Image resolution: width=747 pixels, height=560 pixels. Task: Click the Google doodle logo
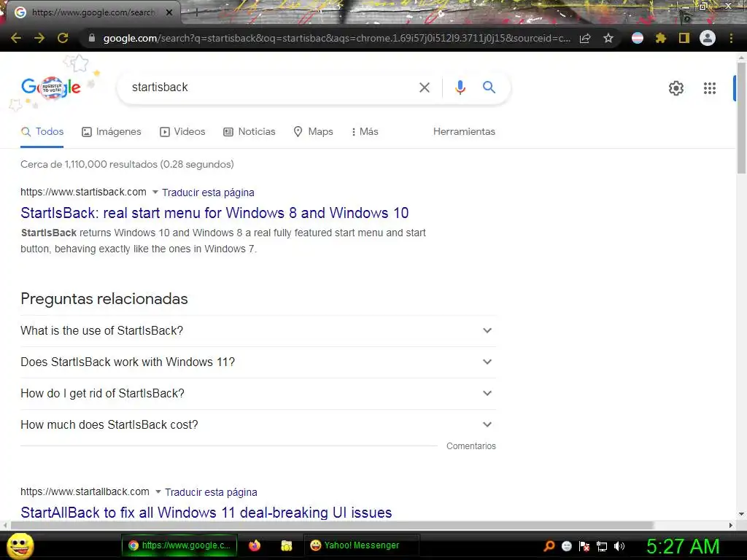pos(51,87)
